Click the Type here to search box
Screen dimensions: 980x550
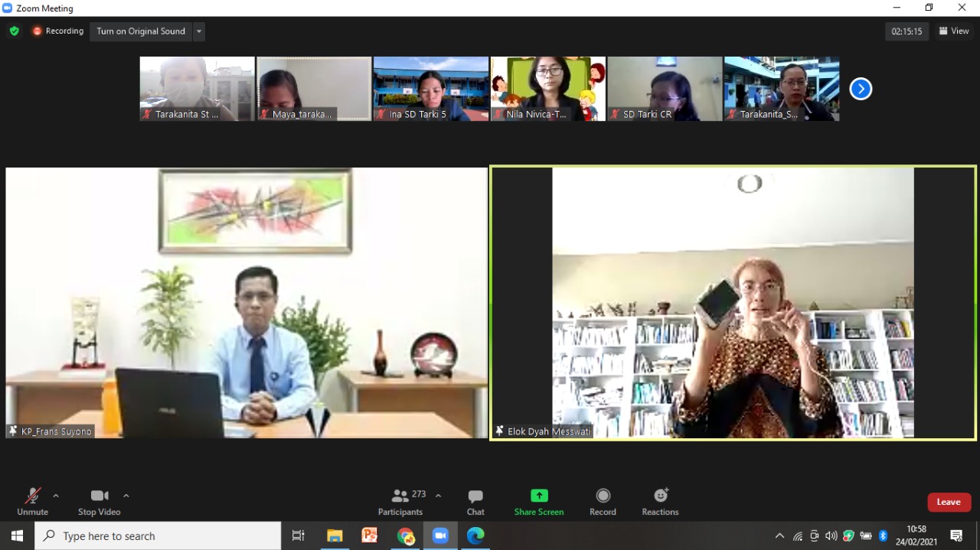pos(158,535)
